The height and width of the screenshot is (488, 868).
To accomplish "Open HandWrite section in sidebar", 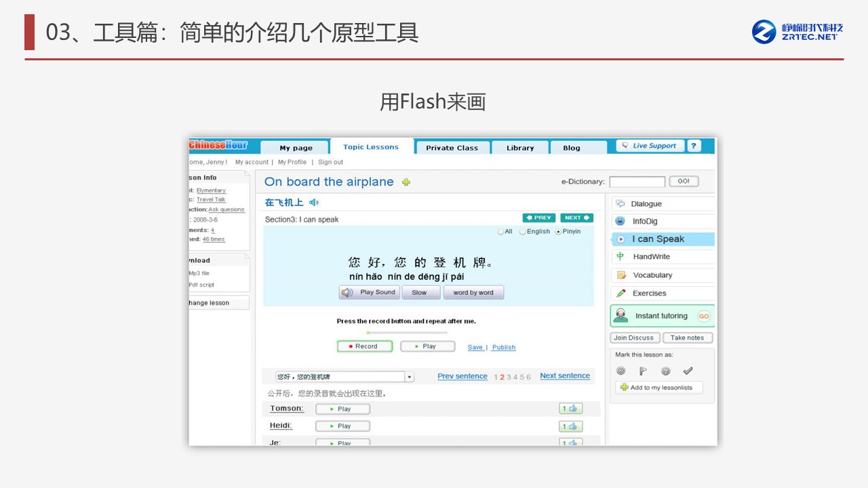I will click(651, 257).
